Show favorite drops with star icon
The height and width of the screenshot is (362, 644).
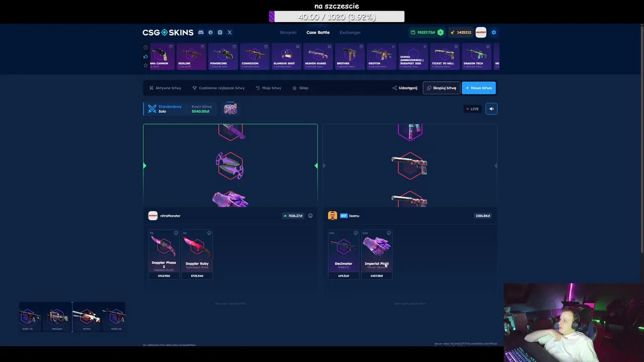coord(145,65)
